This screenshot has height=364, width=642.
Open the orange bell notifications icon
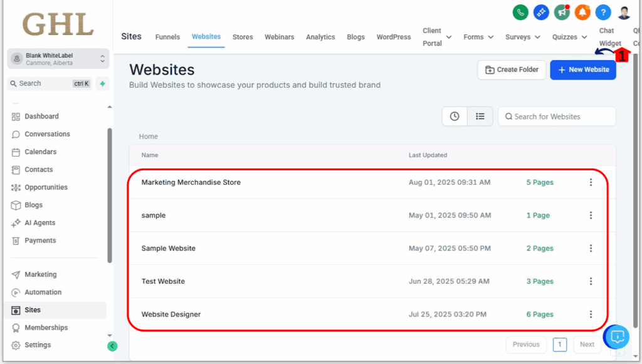pyautogui.click(x=582, y=13)
